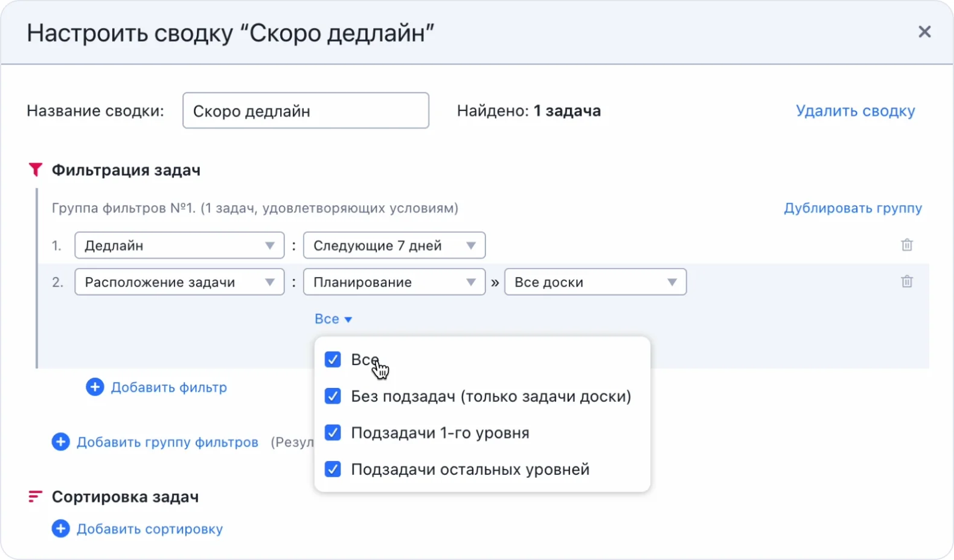Close the summary settings dialog
The width and height of the screenshot is (954, 560).
(924, 32)
